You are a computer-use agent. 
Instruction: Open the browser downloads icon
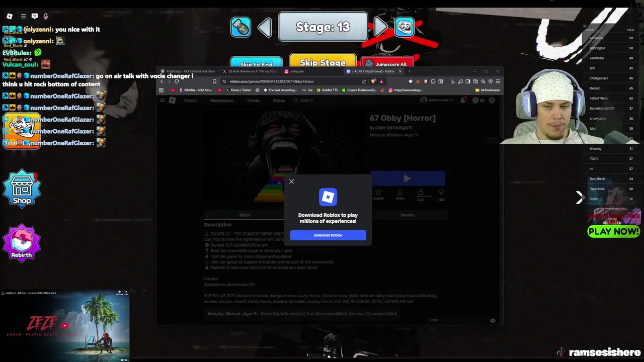click(x=452, y=81)
